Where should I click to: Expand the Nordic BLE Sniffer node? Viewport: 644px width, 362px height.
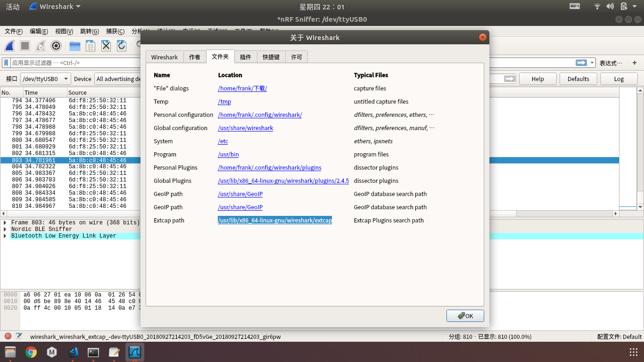[x=5, y=229]
